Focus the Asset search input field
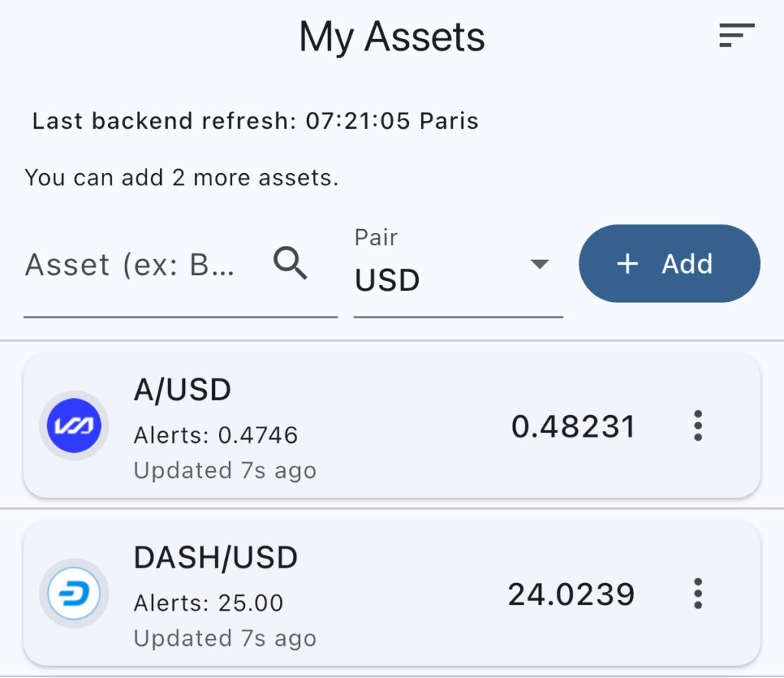Image resolution: width=784 pixels, height=678 pixels. click(x=134, y=265)
